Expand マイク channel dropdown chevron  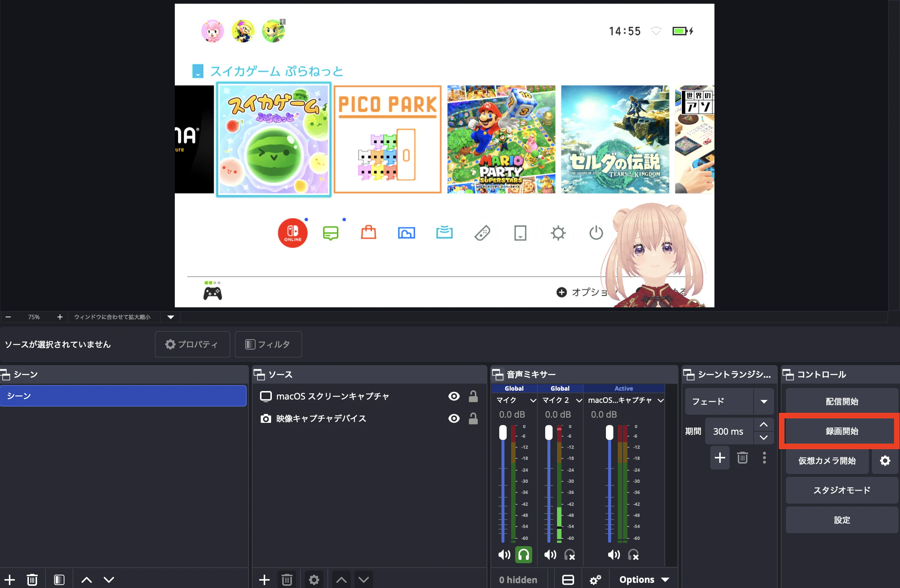pyautogui.click(x=533, y=400)
